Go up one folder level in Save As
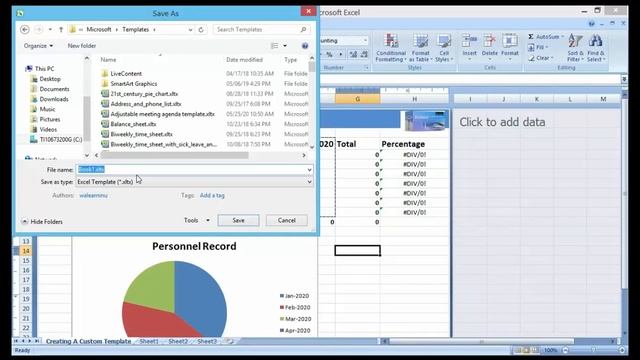This screenshot has width=640, height=360. point(61,29)
